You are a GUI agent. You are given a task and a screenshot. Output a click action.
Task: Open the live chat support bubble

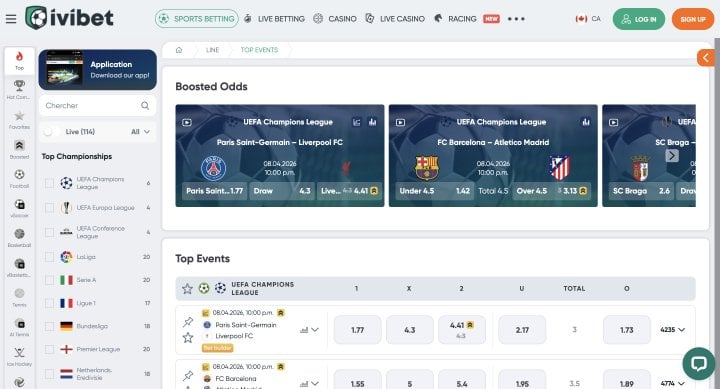[698, 364]
